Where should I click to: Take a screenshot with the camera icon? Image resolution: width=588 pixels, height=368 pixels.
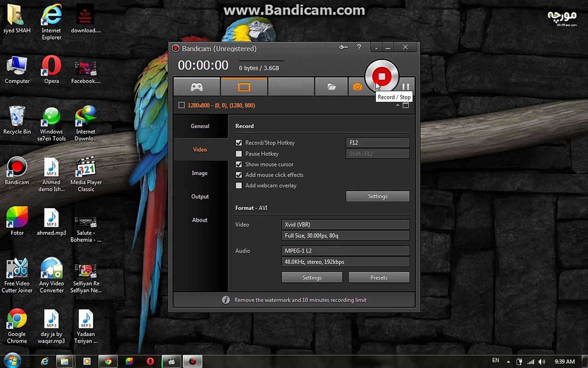(x=357, y=87)
